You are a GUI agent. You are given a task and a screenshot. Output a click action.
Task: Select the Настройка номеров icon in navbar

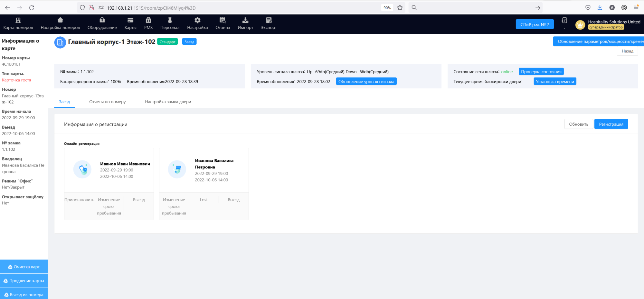point(60,20)
